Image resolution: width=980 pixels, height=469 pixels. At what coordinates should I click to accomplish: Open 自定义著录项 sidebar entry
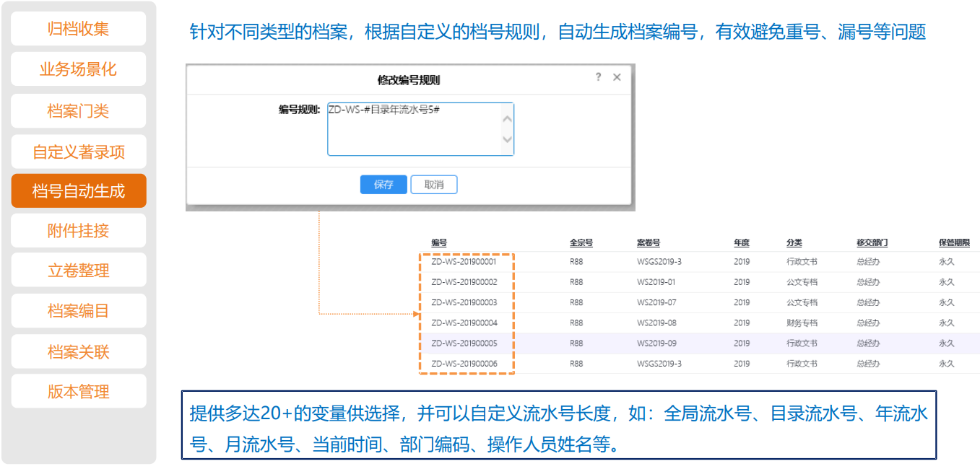pyautogui.click(x=79, y=152)
